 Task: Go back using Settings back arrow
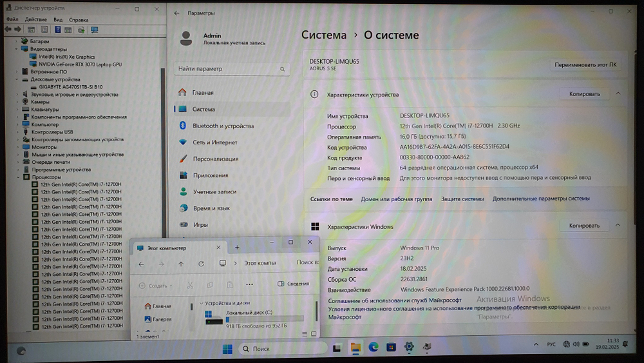click(177, 13)
